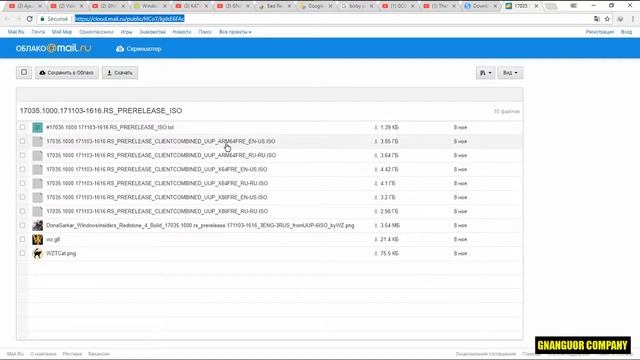Click the download arrow next to 3.64 ГБ

pos(376,156)
